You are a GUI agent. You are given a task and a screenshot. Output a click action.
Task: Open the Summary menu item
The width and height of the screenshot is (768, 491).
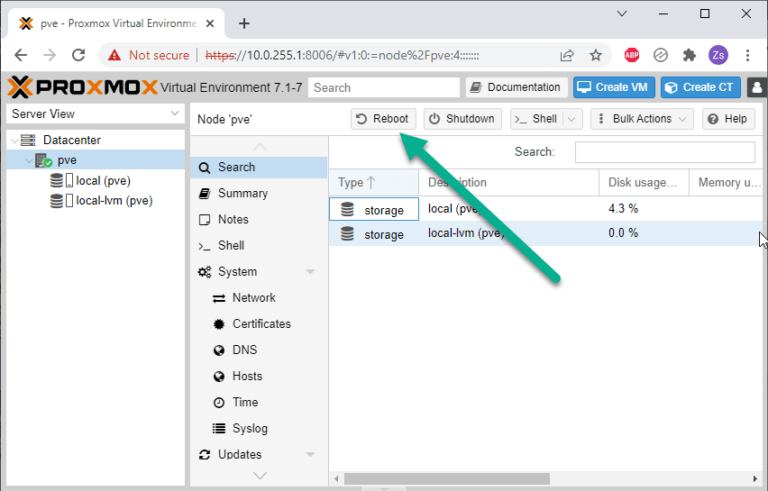259,194
